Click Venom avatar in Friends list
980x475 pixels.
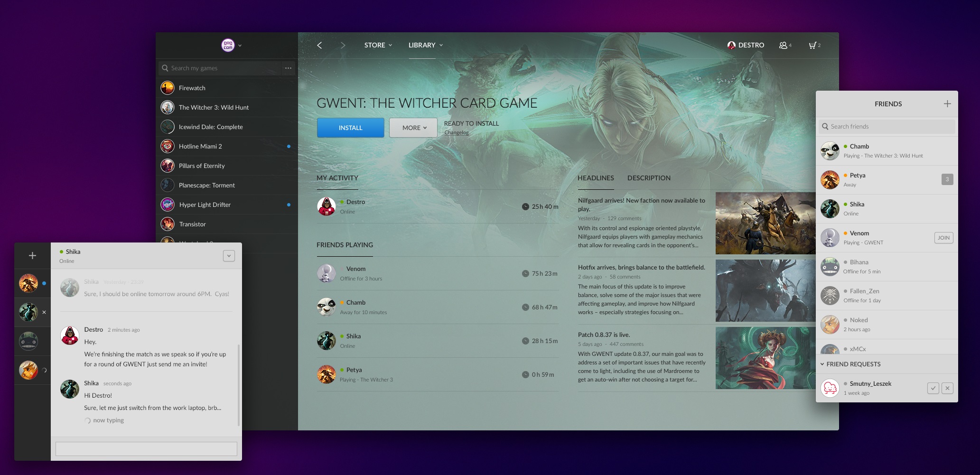click(x=830, y=238)
